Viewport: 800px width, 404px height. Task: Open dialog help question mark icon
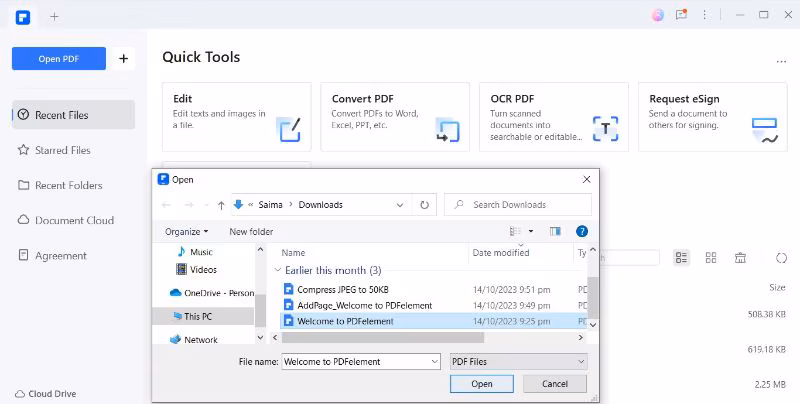pos(582,232)
